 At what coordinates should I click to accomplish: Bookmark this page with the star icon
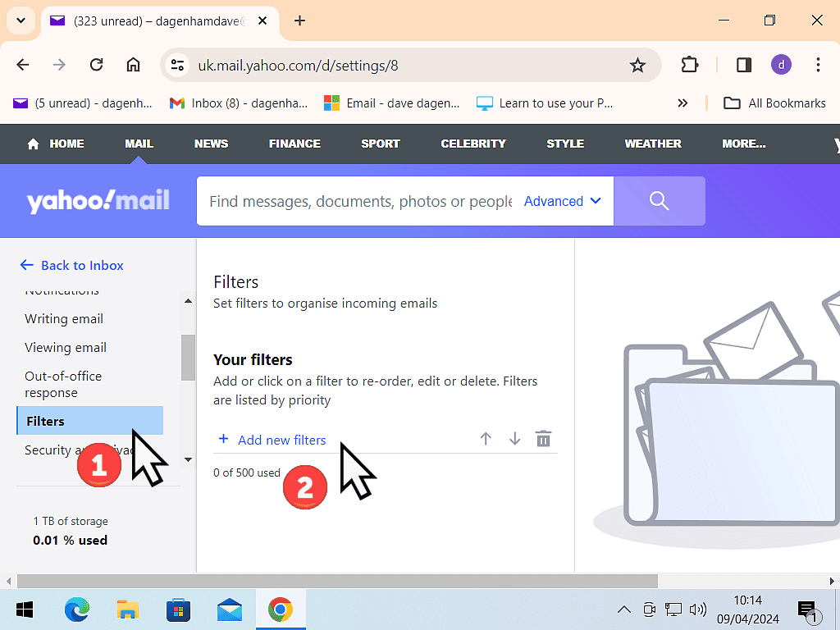click(637, 65)
